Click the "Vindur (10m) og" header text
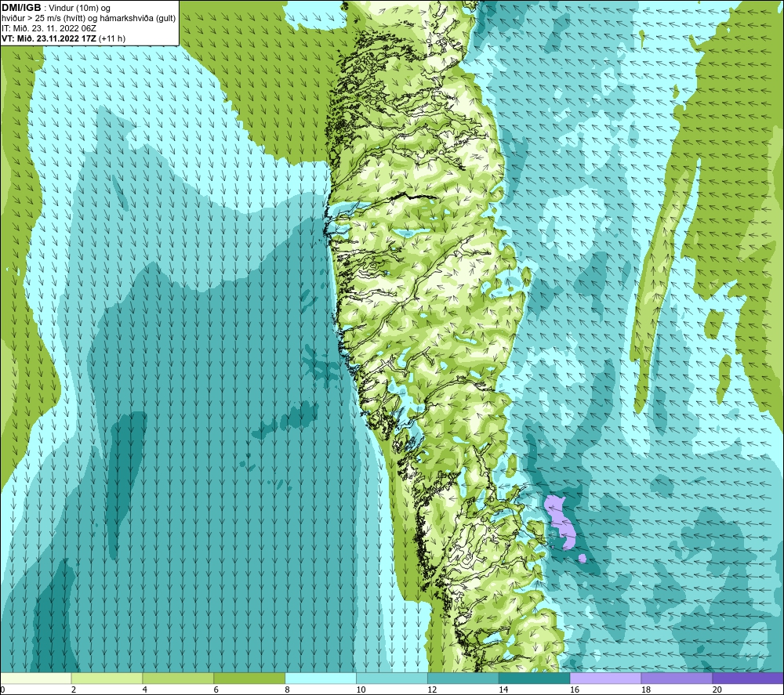784x695 pixels. 79,9
